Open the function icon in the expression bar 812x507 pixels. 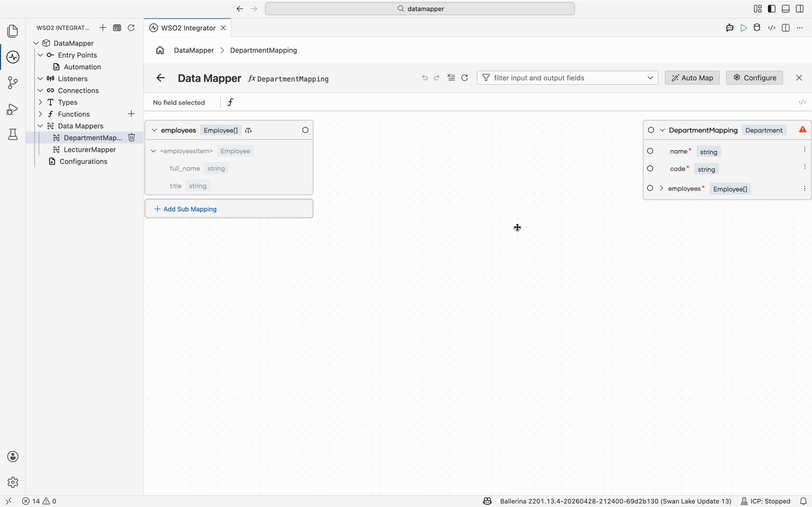pos(230,102)
